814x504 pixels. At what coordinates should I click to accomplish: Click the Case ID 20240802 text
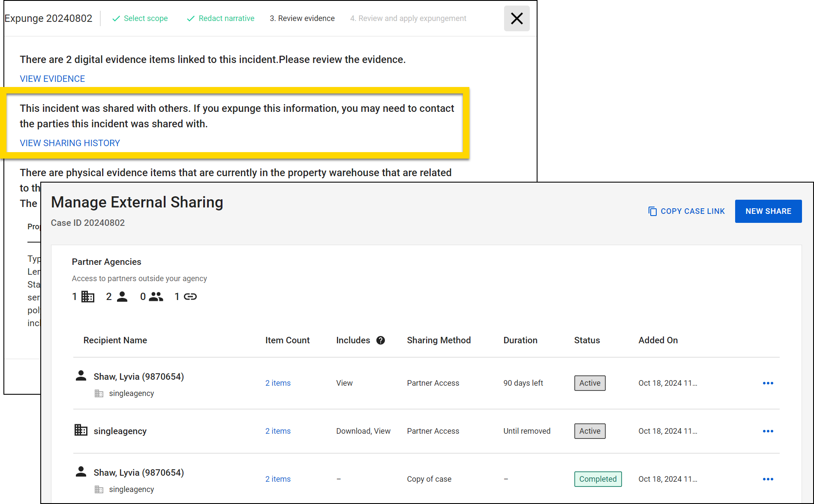pyautogui.click(x=88, y=223)
